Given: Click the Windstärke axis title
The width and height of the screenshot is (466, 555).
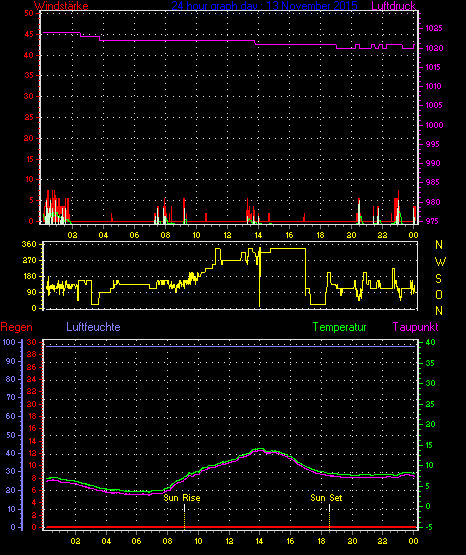Looking at the screenshot, I should point(61,6).
